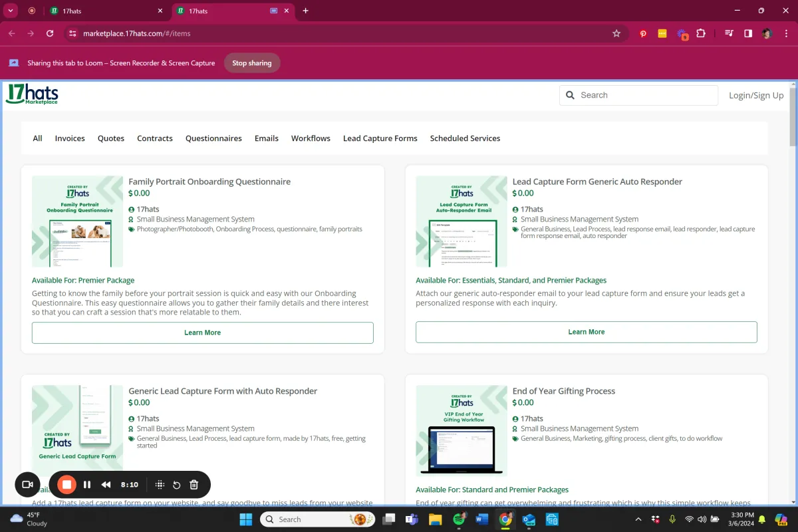Show the Workflows category
Screen dimensions: 798x532
pyautogui.click(x=311, y=138)
